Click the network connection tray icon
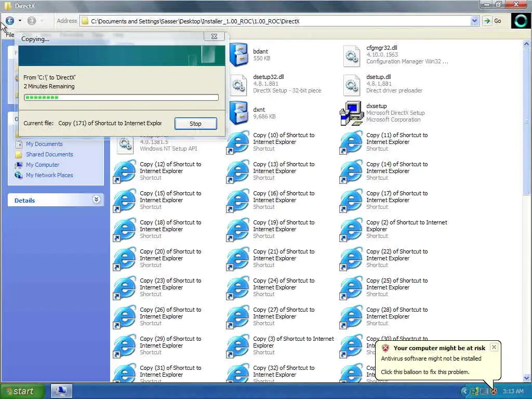The width and height of the screenshot is (532, 399). [x=475, y=392]
